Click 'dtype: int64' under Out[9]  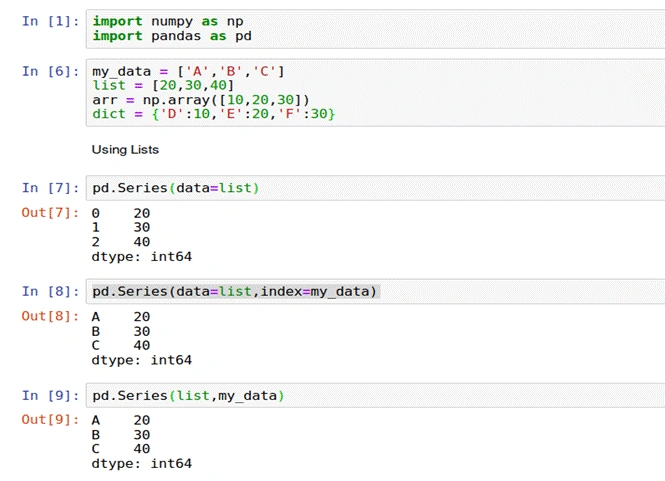142,464
